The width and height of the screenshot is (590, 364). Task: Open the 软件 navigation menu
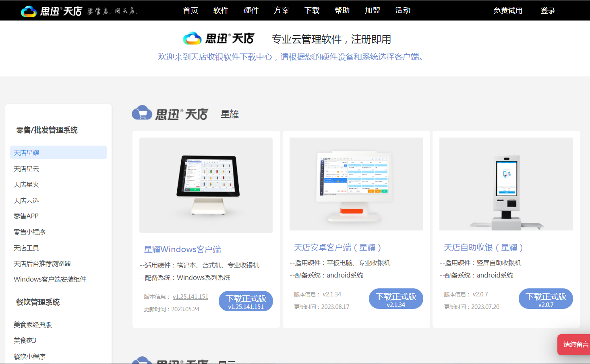[x=221, y=10]
